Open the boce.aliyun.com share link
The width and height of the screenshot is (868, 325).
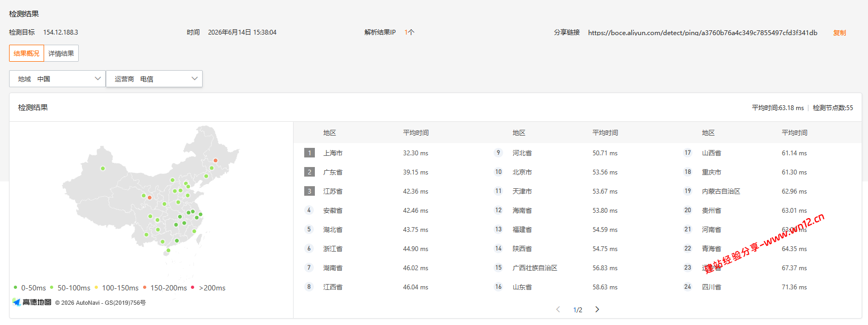click(703, 32)
